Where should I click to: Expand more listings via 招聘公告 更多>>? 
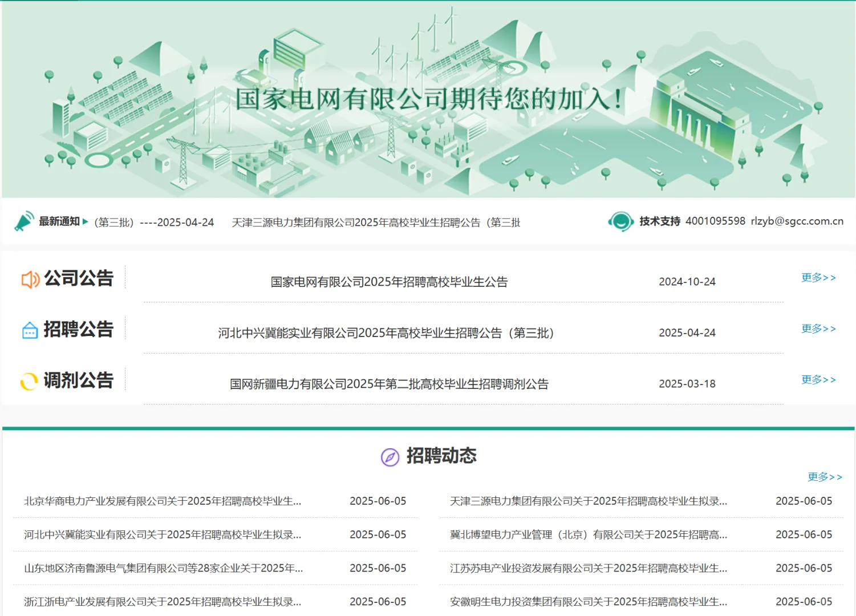pyautogui.click(x=819, y=328)
